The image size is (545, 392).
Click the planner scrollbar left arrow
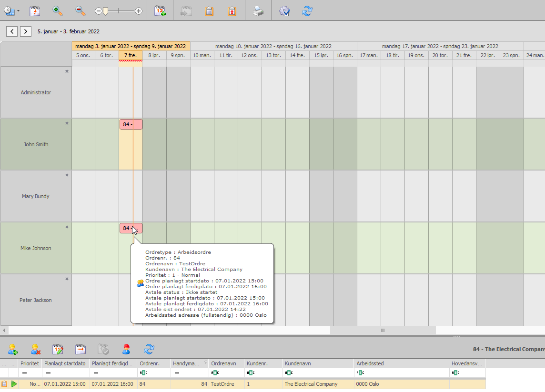tap(4, 330)
